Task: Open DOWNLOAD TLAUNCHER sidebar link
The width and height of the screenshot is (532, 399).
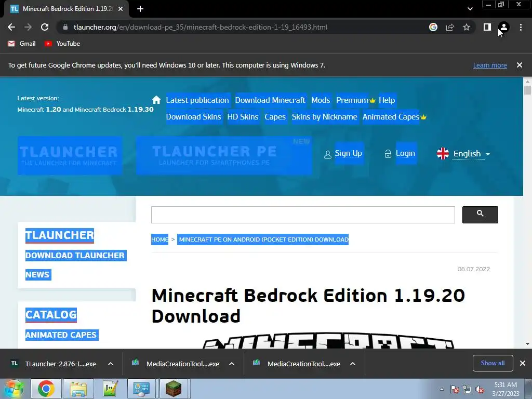Action: coord(75,256)
